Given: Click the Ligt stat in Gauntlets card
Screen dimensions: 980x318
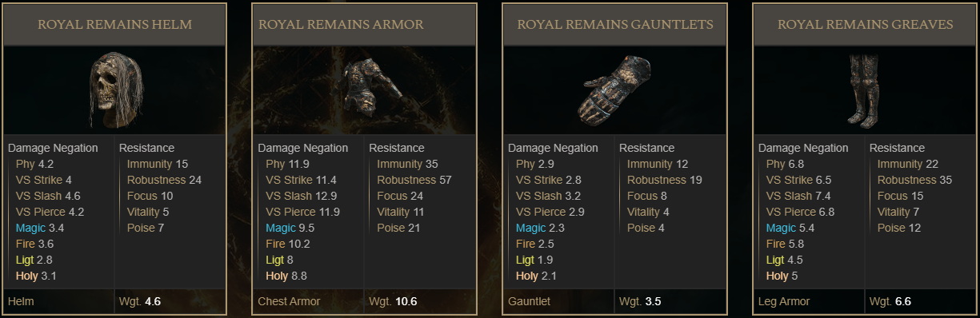Looking at the screenshot, I should [525, 260].
